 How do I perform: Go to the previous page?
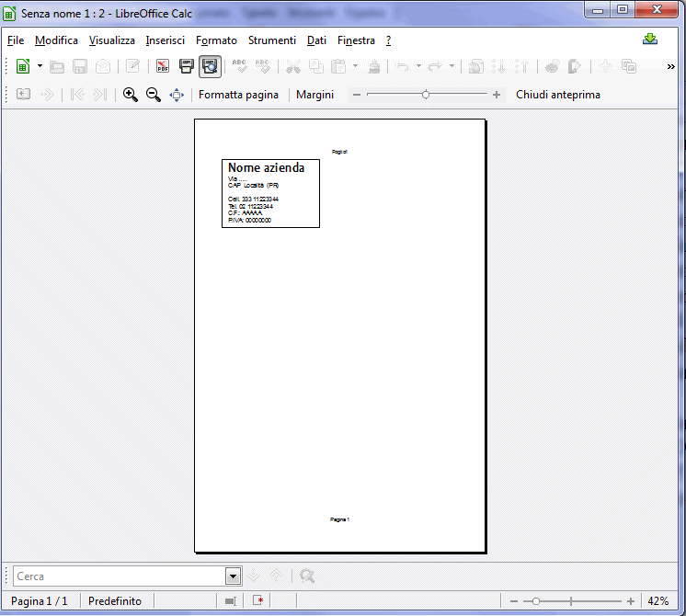click(23, 94)
